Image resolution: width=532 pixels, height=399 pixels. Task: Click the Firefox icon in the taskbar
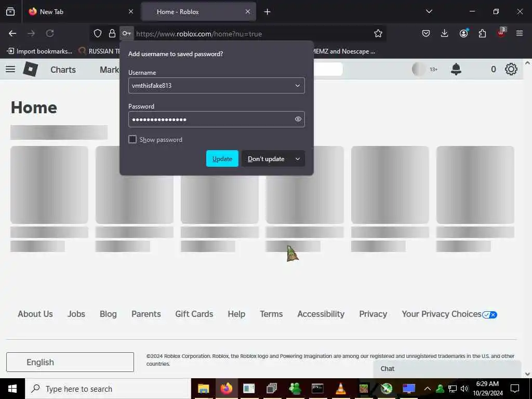tap(227, 389)
